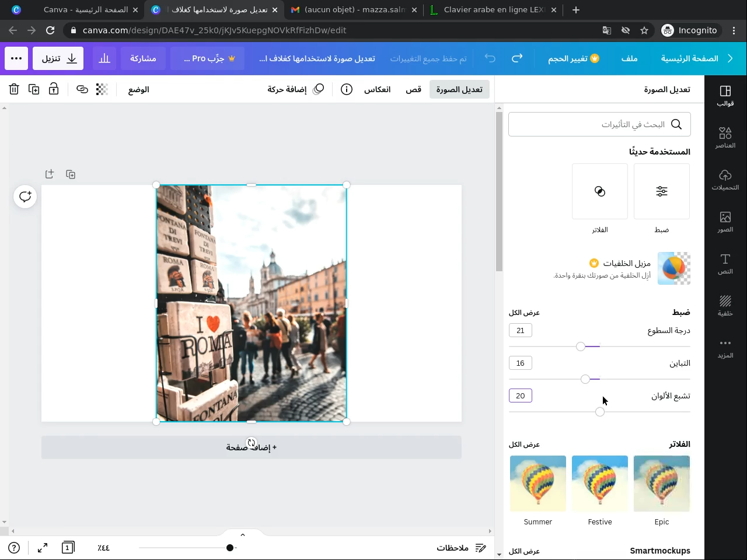747x560 pixels.
Task: Toggle the lock icon for the image
Action: click(x=54, y=89)
